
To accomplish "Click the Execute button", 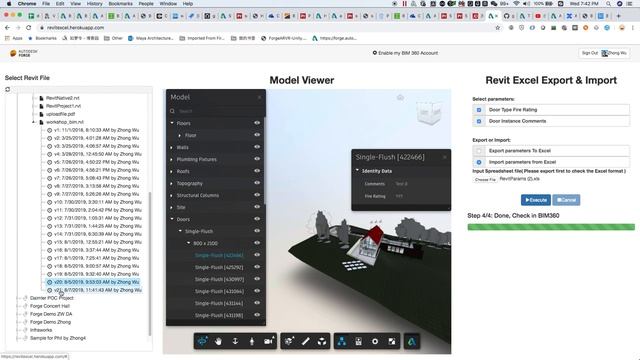I will pos(536,200).
